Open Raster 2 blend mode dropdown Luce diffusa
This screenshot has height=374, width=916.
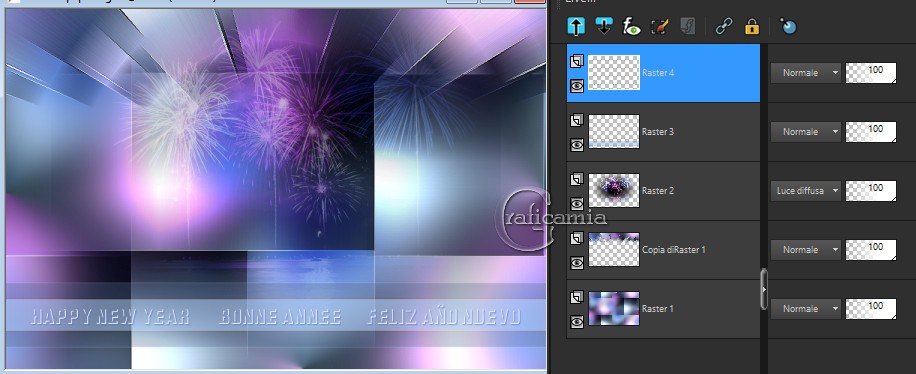806,191
